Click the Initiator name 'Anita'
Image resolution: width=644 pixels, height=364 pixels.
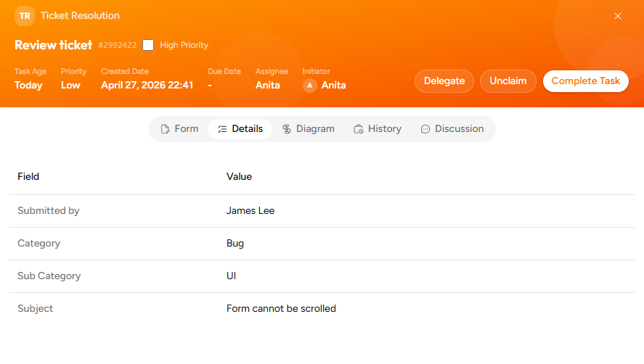point(333,86)
